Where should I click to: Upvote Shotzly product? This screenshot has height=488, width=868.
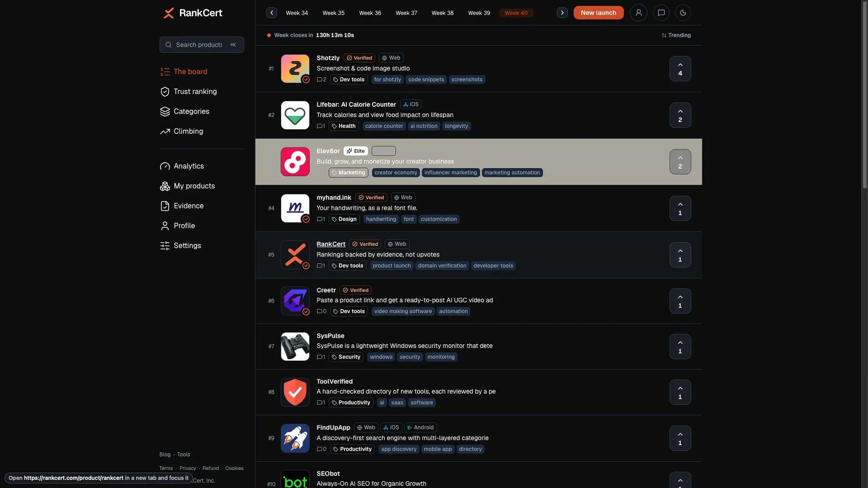[680, 69]
